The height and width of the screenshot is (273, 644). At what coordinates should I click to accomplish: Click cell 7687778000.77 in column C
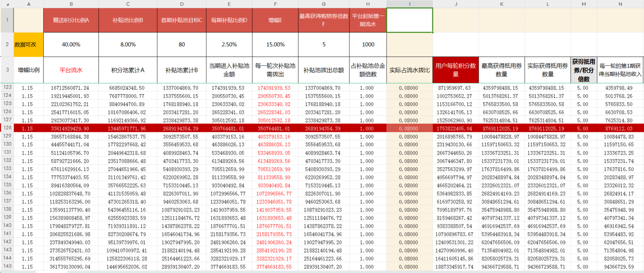128,95
